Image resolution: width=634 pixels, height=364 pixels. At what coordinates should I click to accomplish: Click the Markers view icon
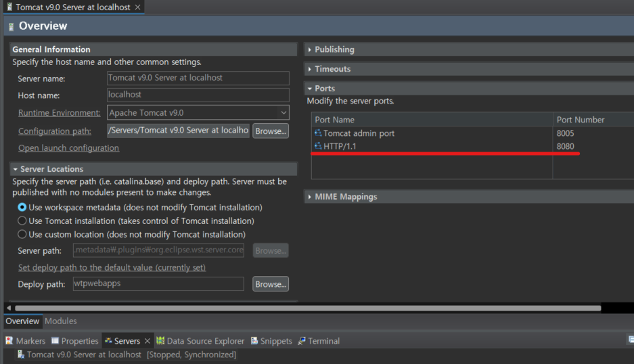tap(9, 340)
